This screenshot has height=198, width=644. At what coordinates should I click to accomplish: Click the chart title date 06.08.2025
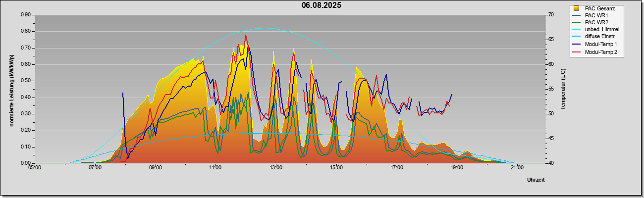click(x=321, y=5)
